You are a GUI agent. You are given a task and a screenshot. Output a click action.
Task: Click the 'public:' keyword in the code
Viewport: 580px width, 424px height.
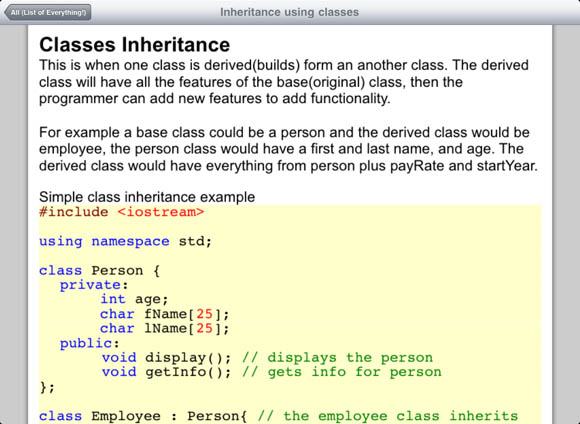pyautogui.click(x=90, y=343)
